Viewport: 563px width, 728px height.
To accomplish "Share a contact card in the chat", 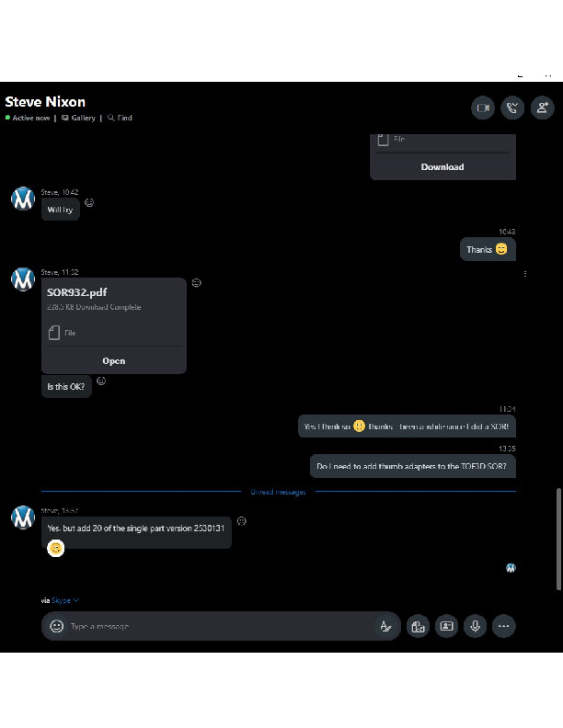I will tap(446, 626).
